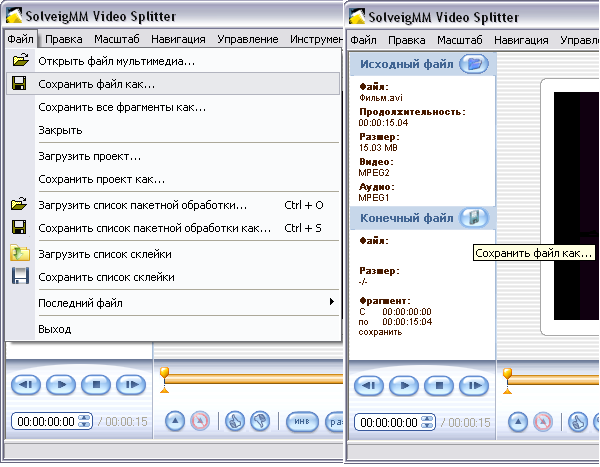
Task: Click floppy icon beside Сохранить список пакетной обработки
Action: click(x=19, y=227)
